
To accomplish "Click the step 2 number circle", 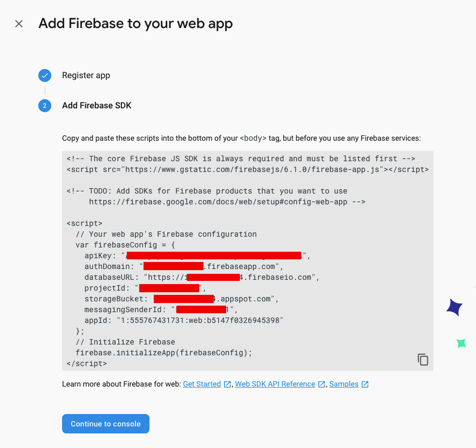I will point(45,106).
